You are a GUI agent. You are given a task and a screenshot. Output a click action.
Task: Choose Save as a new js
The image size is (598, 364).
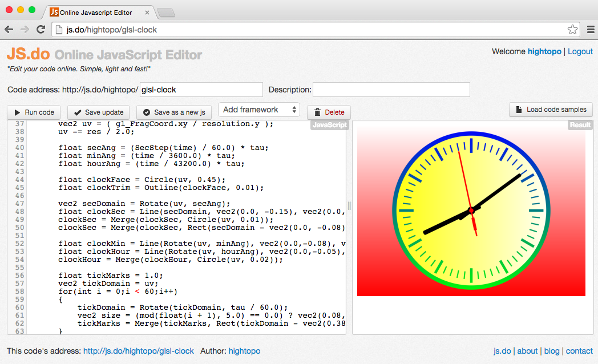click(174, 112)
